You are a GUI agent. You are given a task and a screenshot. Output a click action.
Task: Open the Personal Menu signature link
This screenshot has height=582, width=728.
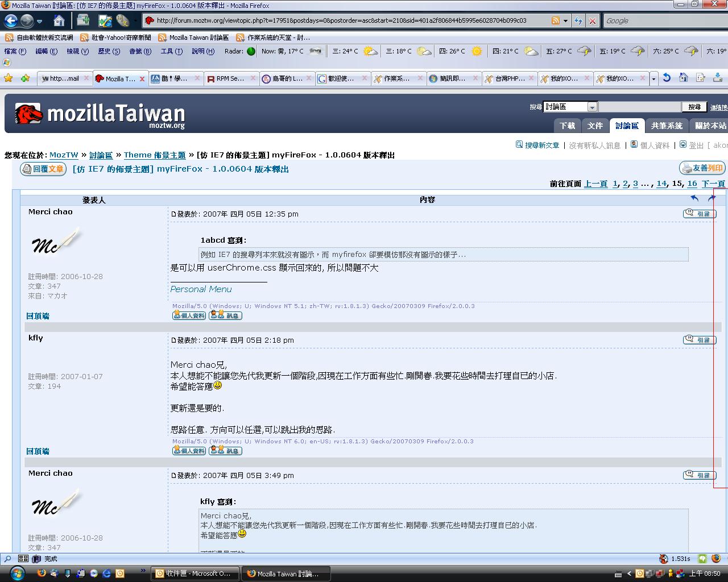tap(201, 289)
